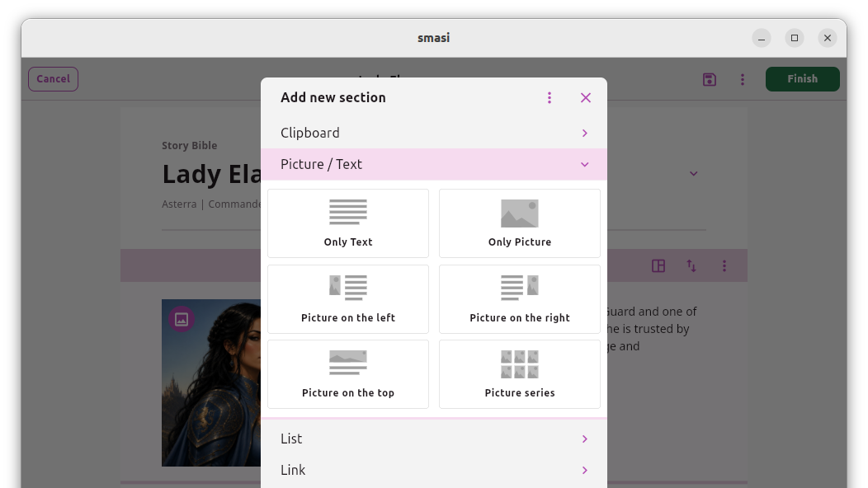Viewport: 868px width, 488px height.
Task: Open the section bar's three-dot menu
Action: click(724, 266)
